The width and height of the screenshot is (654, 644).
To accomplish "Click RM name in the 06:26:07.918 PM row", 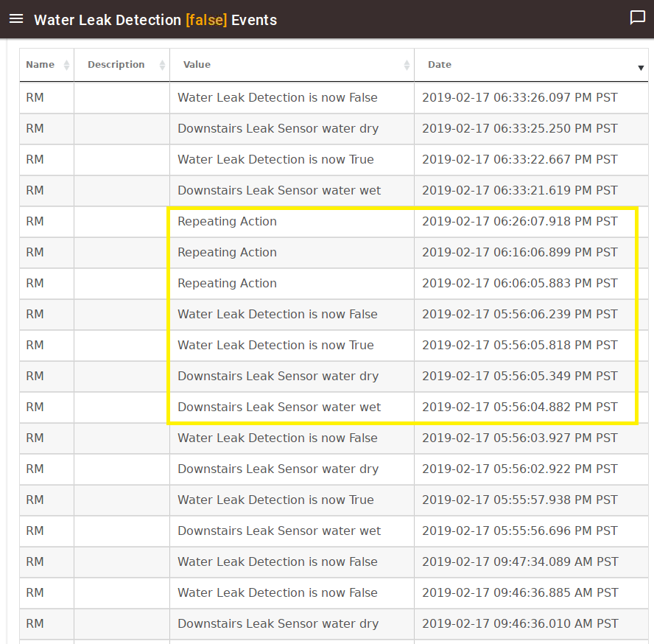I will pyautogui.click(x=35, y=221).
